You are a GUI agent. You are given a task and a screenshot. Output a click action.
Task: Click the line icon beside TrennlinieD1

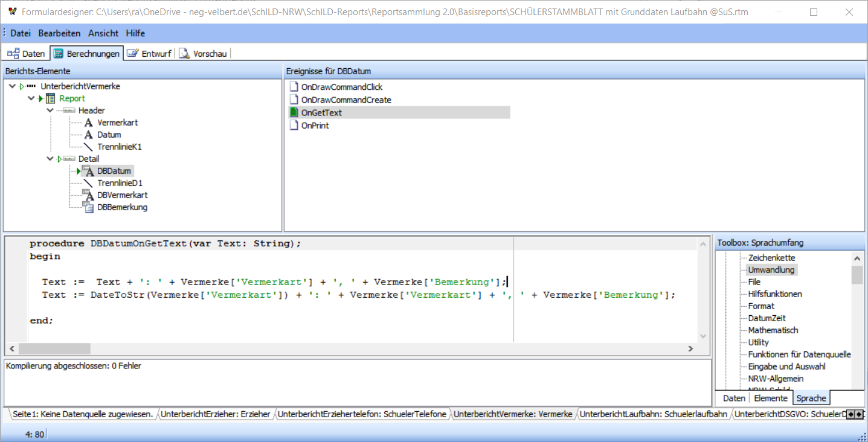(88, 183)
